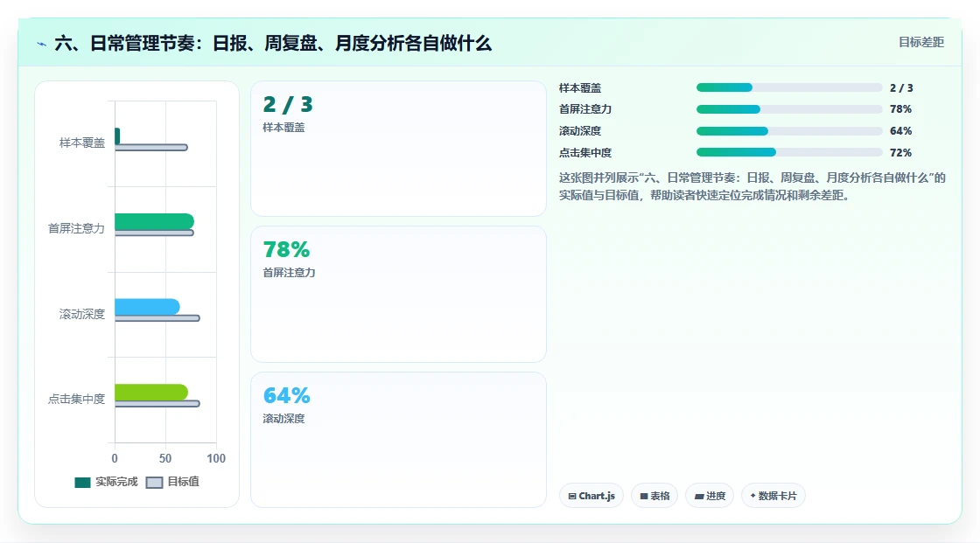Click the 滚动深度 progress bar

pos(788,131)
